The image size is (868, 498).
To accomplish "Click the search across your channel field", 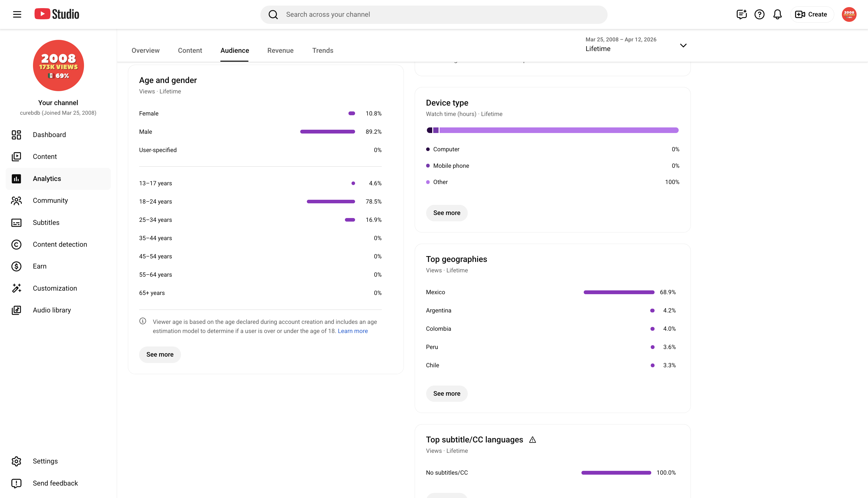I will point(434,14).
